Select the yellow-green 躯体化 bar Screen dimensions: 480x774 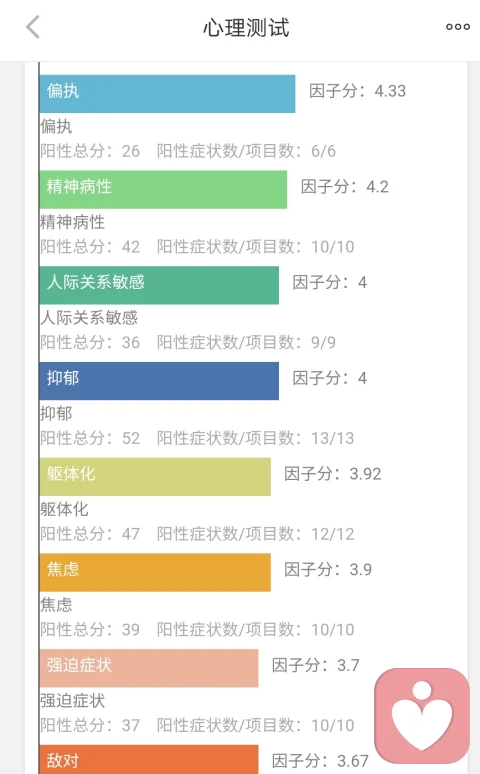[x=155, y=477]
